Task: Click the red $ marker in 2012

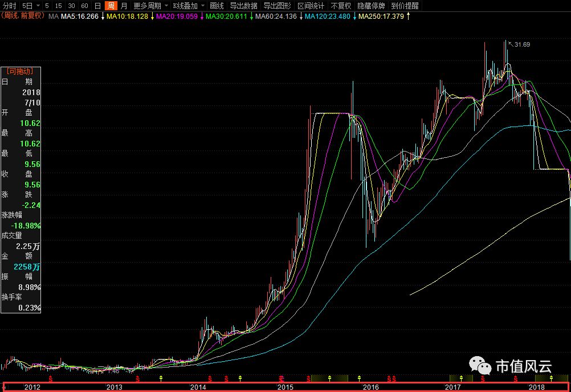Action: coord(50,379)
